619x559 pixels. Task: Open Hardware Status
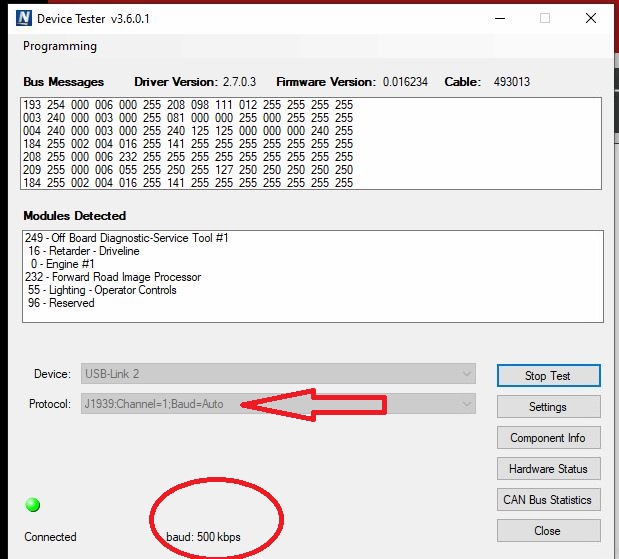click(x=547, y=469)
